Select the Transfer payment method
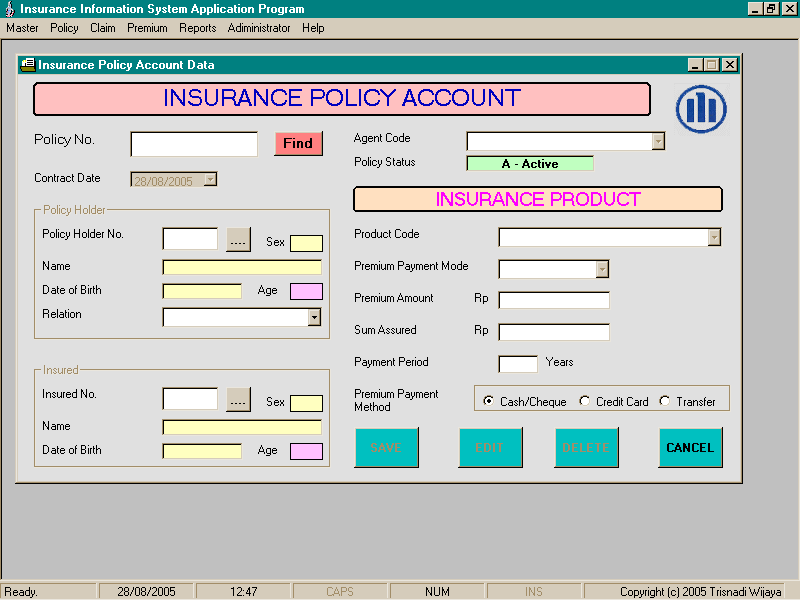Viewport: 800px width, 600px height. (665, 402)
